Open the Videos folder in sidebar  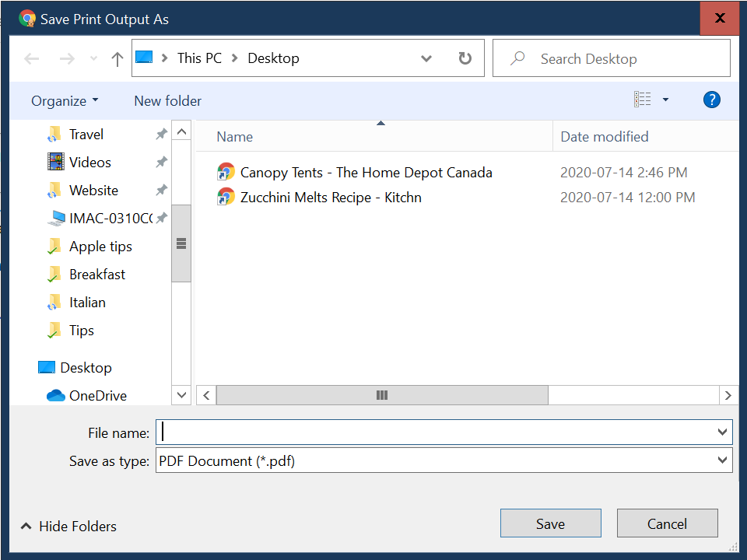click(x=89, y=163)
